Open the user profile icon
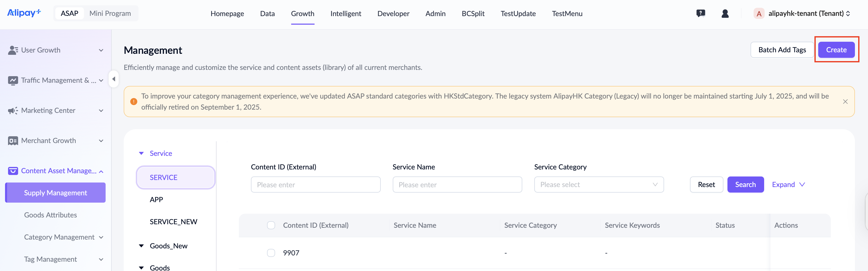The width and height of the screenshot is (868, 271). [x=725, y=14]
